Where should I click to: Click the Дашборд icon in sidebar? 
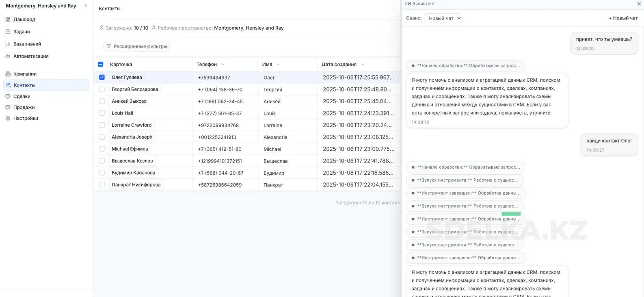(8, 20)
